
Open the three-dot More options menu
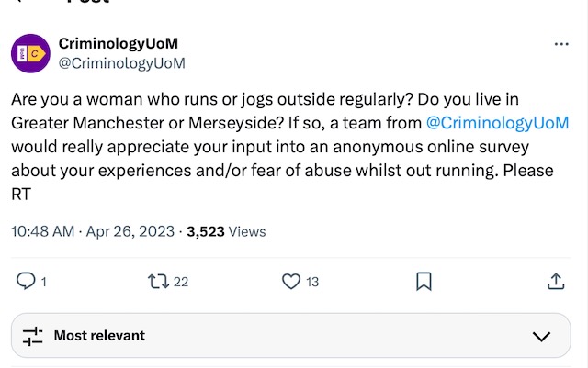pos(561,44)
